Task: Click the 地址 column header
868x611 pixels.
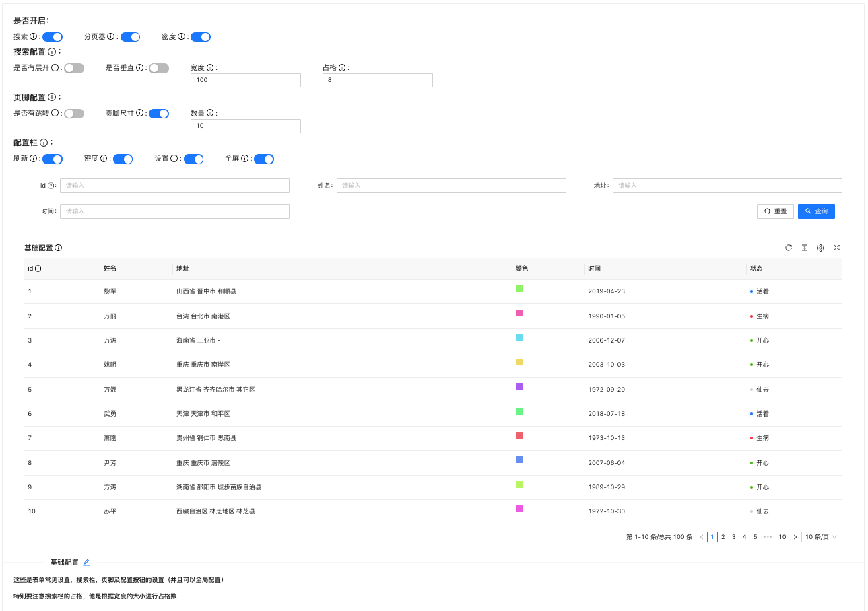Action: [x=182, y=268]
